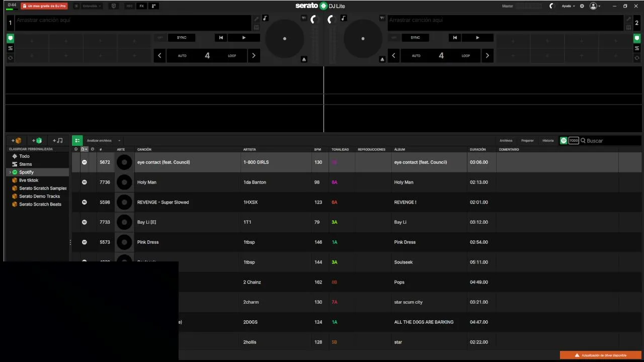This screenshot has height=362, width=644.
Task: Select stems pad mode on deck 2
Action: coord(637,48)
